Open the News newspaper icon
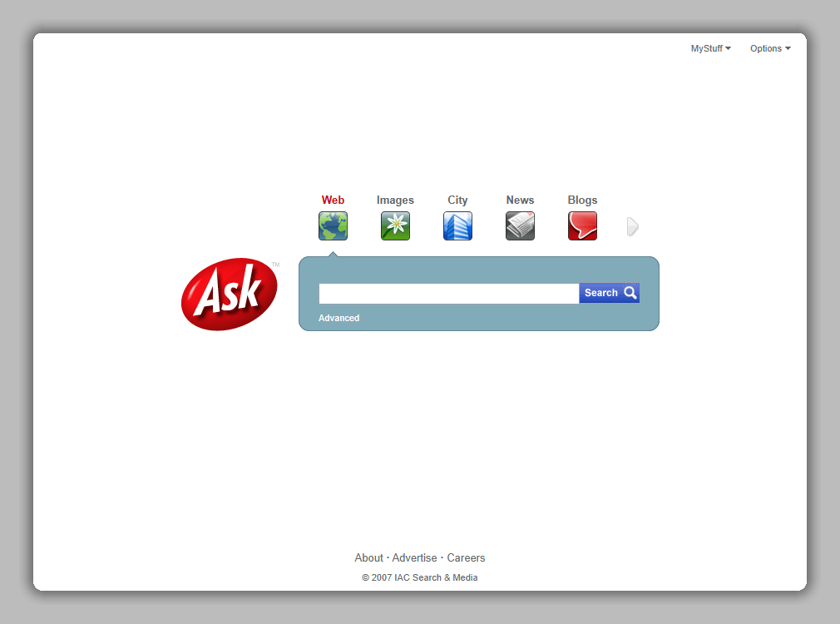The height and width of the screenshot is (624, 840). (520, 225)
